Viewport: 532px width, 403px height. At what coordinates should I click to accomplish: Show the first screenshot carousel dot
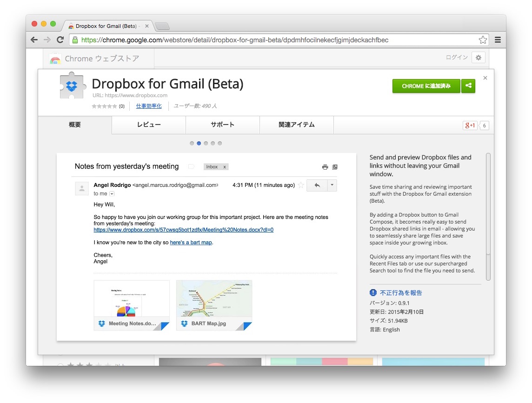pos(192,143)
